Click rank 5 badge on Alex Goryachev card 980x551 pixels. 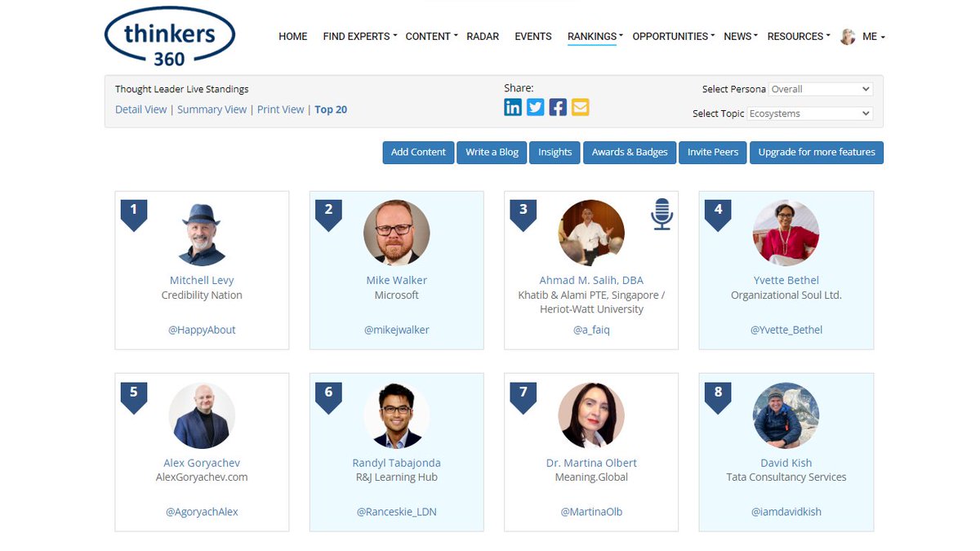click(x=134, y=398)
